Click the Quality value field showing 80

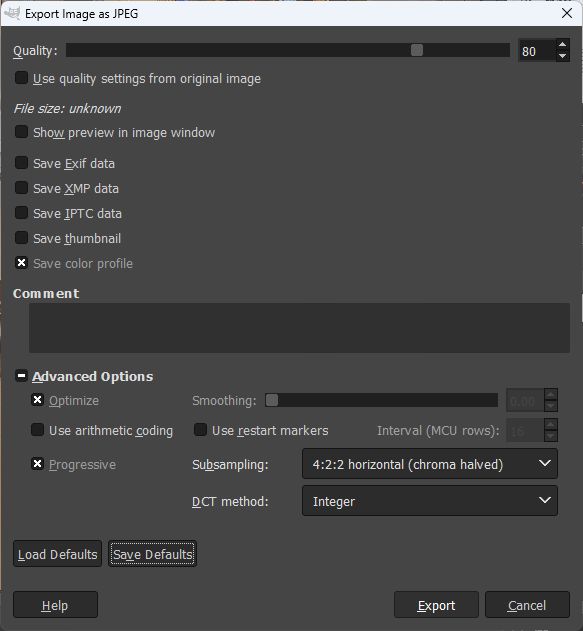[537, 51]
